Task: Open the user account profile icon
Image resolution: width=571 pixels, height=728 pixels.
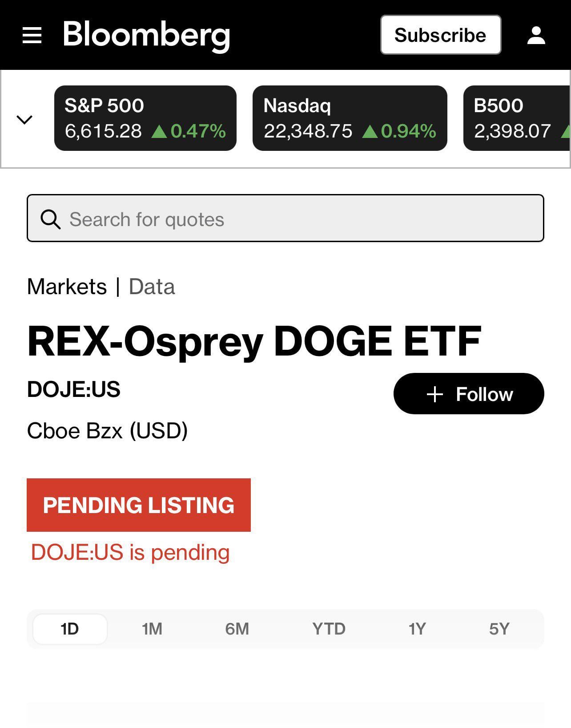Action: (536, 35)
